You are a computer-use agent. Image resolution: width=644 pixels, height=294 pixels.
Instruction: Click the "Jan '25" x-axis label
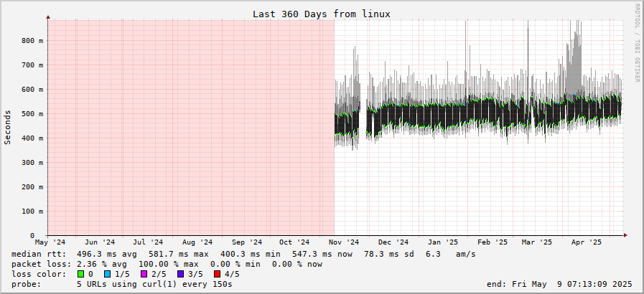pyautogui.click(x=443, y=242)
